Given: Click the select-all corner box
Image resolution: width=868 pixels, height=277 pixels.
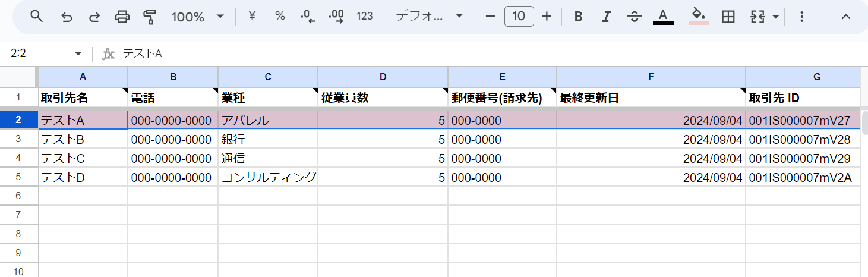Looking at the screenshot, I should coord(19,77).
